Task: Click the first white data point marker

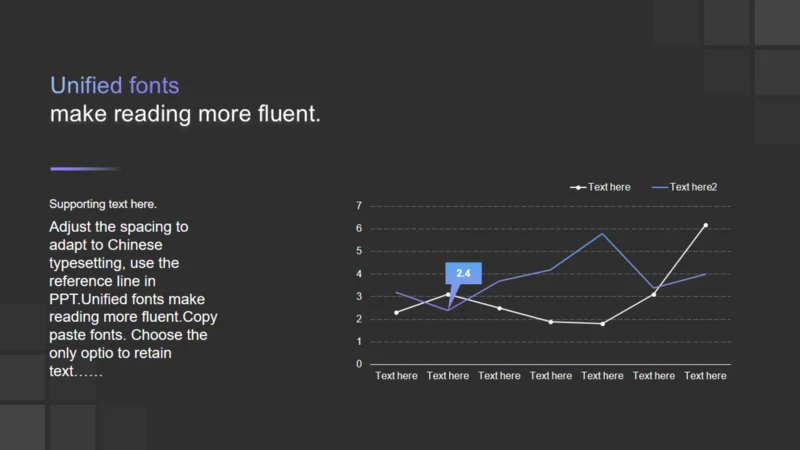Action: tap(396, 313)
